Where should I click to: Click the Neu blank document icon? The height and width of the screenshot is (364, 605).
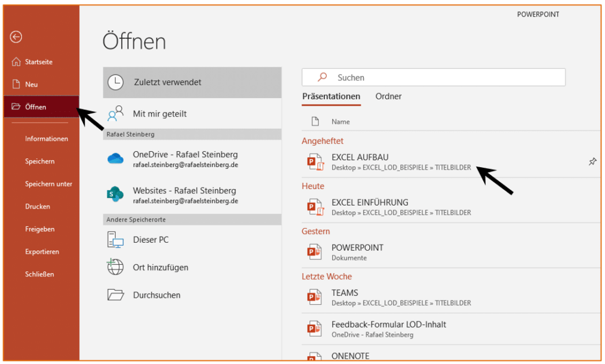16,84
